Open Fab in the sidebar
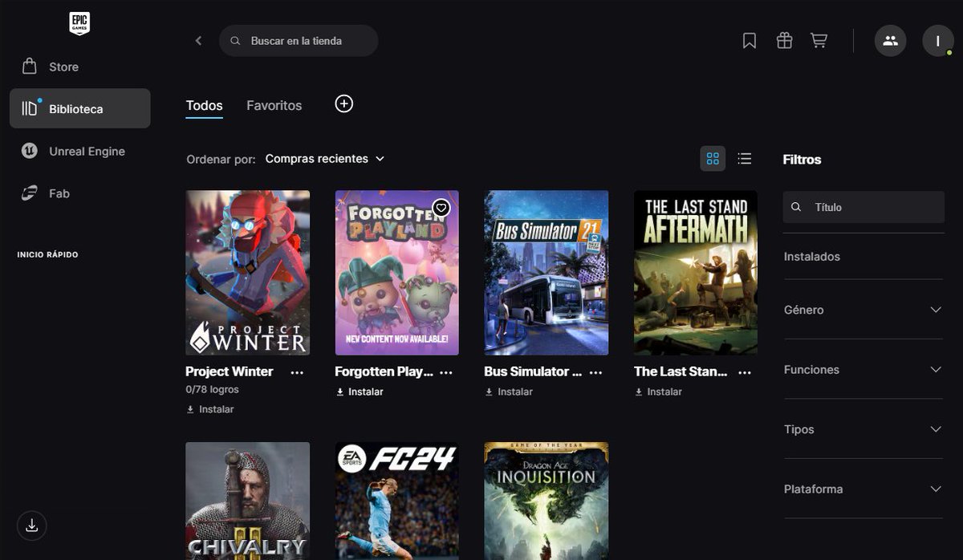 [79, 193]
